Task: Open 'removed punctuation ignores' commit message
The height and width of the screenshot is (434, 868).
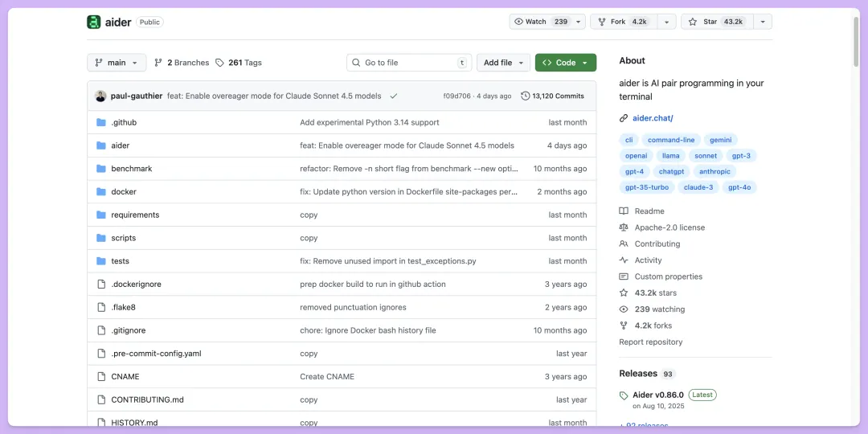Action: (x=353, y=307)
